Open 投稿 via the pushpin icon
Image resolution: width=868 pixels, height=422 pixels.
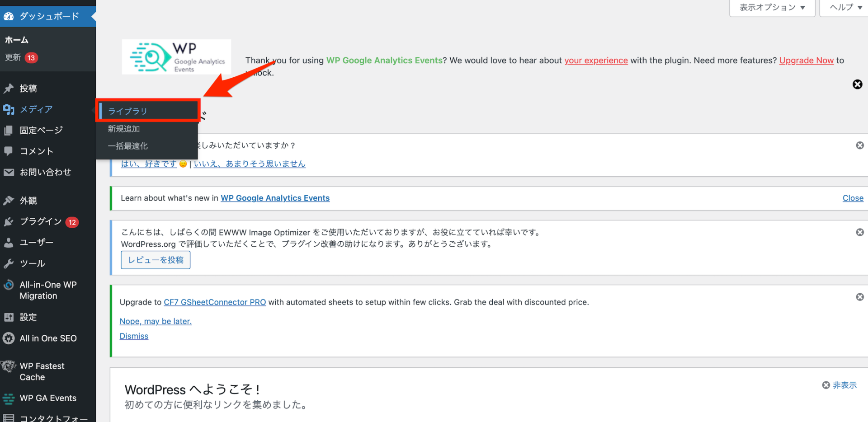[9, 88]
